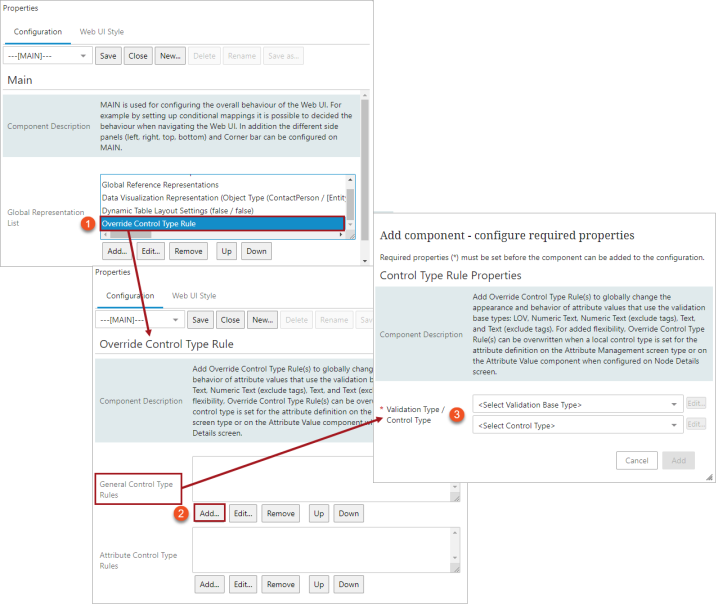
Task: Click Remove under Attribute Control Type Rules
Action: coord(281,584)
